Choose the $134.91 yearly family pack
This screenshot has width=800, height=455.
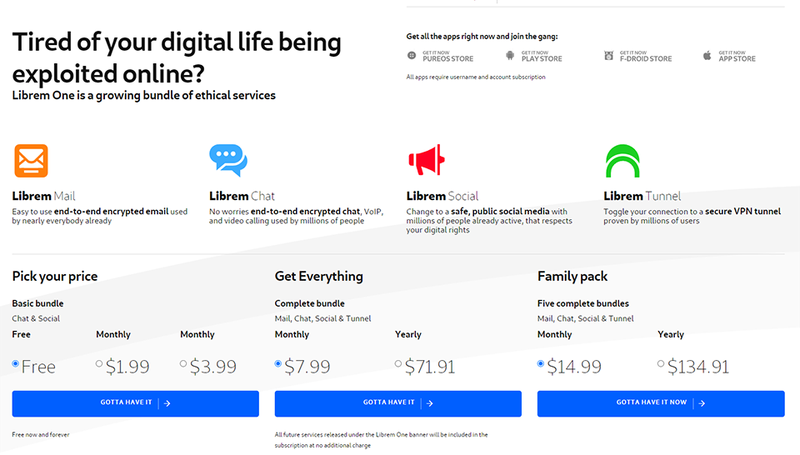coord(662,364)
